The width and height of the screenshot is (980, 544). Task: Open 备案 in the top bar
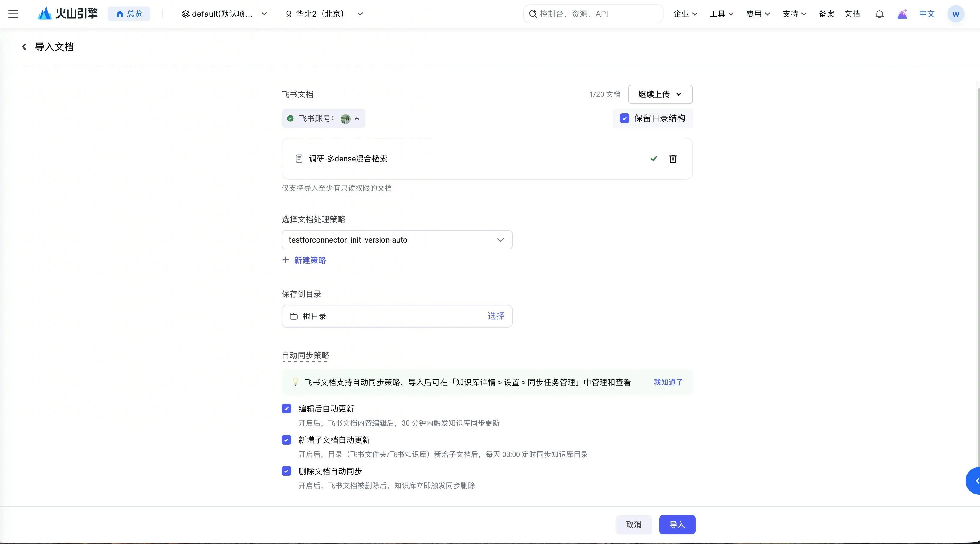point(826,14)
